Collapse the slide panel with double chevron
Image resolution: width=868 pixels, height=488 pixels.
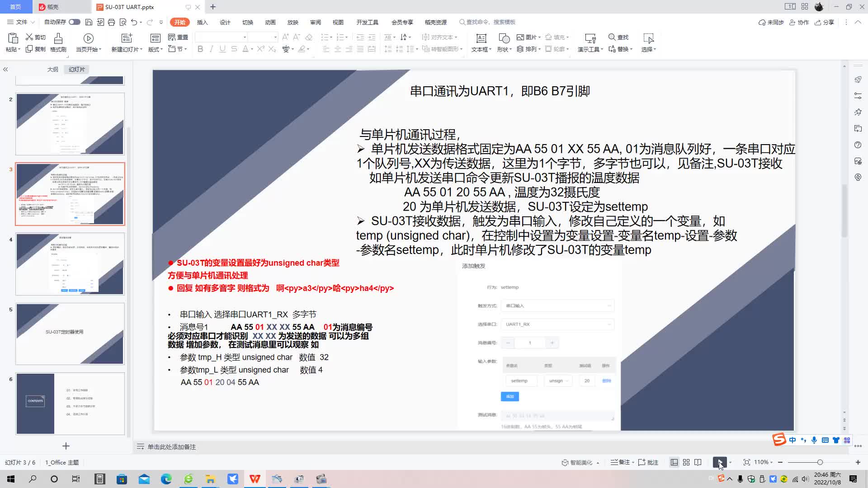(5, 69)
